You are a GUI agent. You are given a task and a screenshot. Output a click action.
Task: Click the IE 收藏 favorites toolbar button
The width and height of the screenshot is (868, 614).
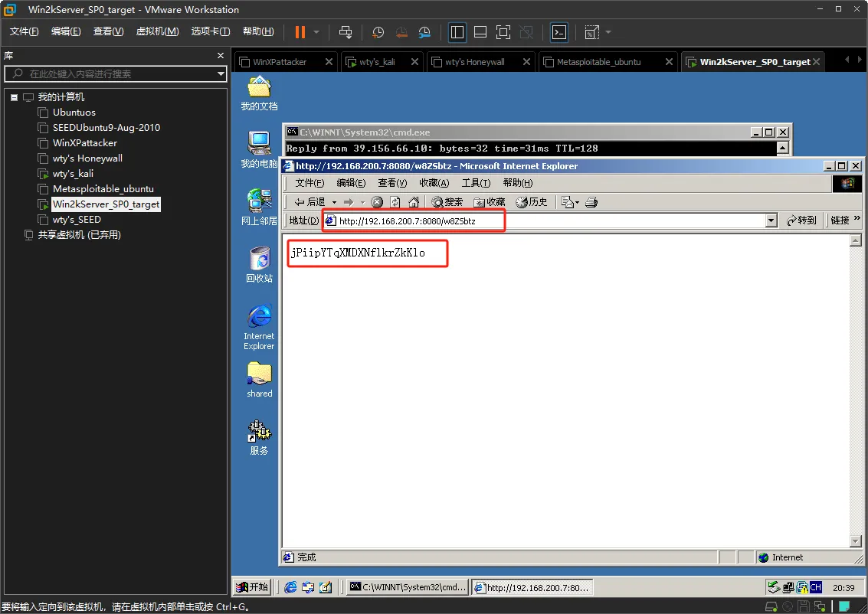pyautogui.click(x=490, y=202)
